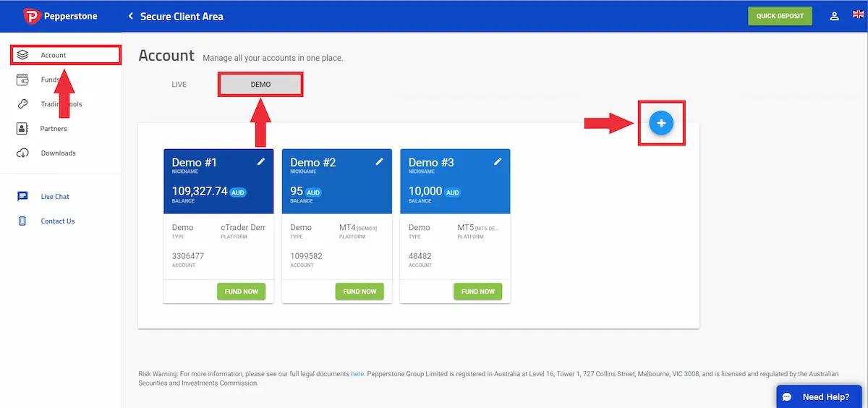Select the DEMO accounts tab
Image resolution: width=868 pixels, height=408 pixels.
pos(260,85)
